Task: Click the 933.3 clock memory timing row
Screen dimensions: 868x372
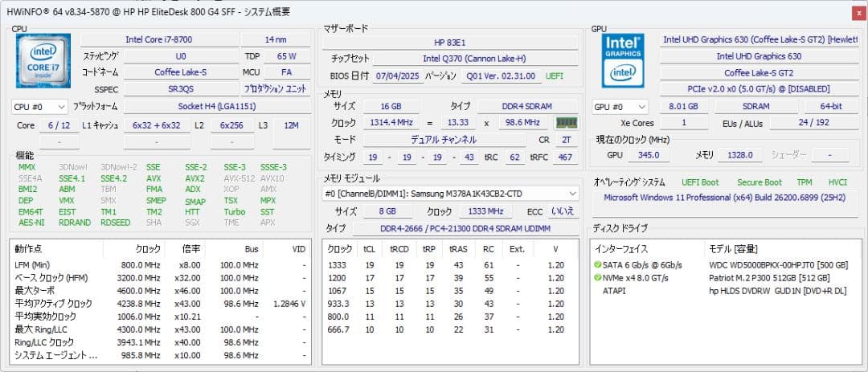Action: pyautogui.click(x=450, y=304)
